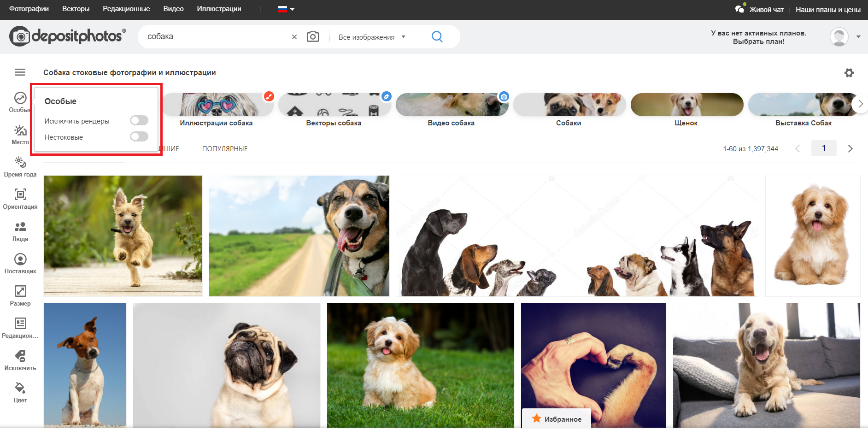Open the Особые filter icon
The image size is (868, 430).
click(x=20, y=98)
